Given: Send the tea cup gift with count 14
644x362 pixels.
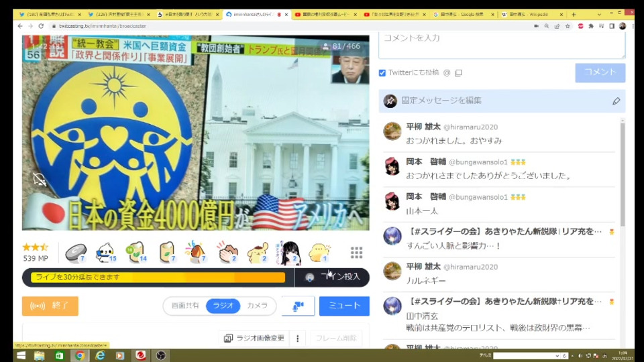Looking at the screenshot, I should click(136, 253).
